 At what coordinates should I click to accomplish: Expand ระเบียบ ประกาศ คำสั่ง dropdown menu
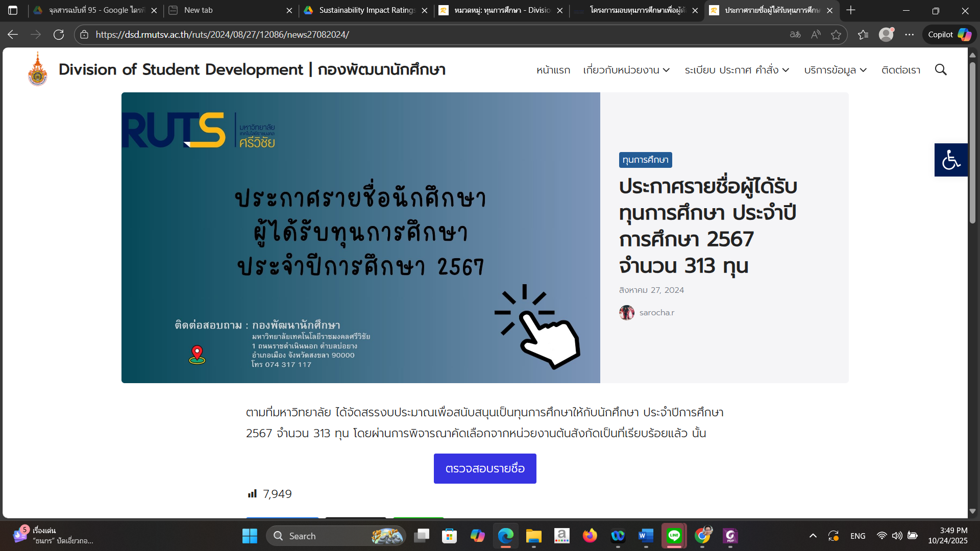tap(737, 70)
